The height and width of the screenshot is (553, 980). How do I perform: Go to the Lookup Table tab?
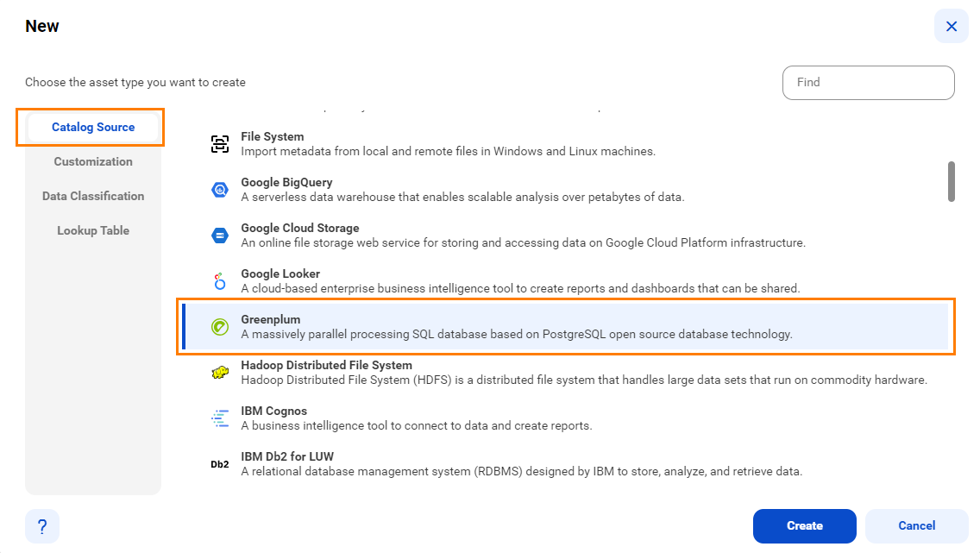[x=93, y=230]
